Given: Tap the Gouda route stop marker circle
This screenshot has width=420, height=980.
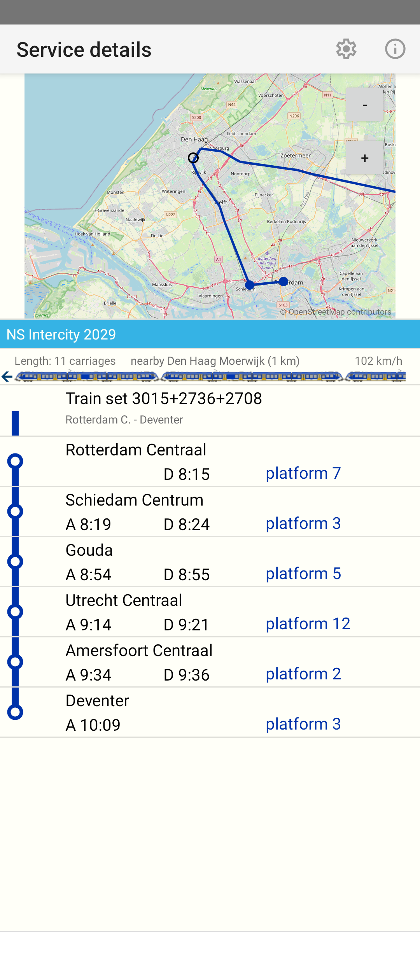Looking at the screenshot, I should click(x=15, y=562).
